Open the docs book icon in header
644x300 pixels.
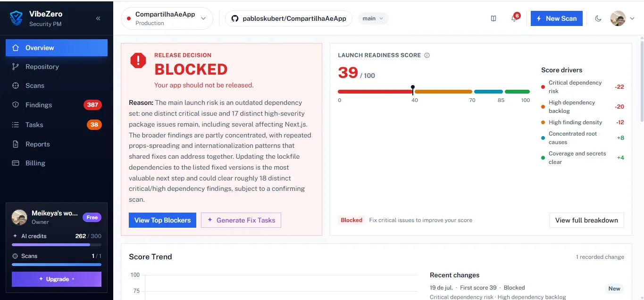tap(493, 18)
